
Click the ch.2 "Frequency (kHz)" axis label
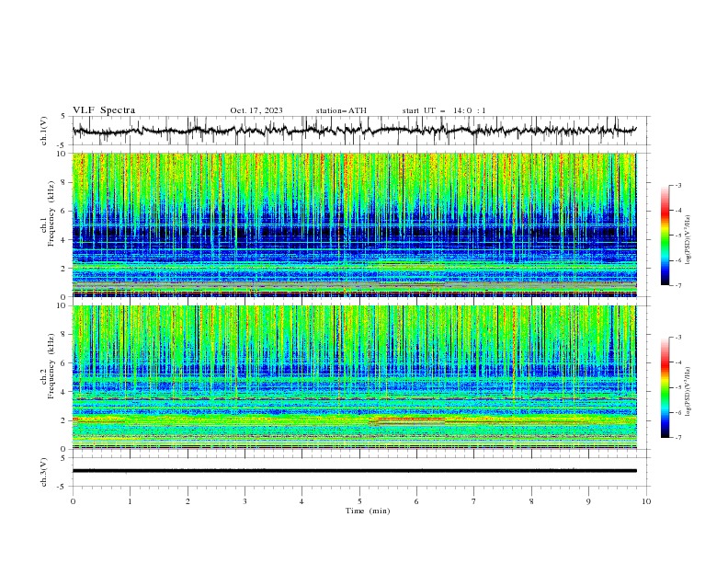[51, 365]
